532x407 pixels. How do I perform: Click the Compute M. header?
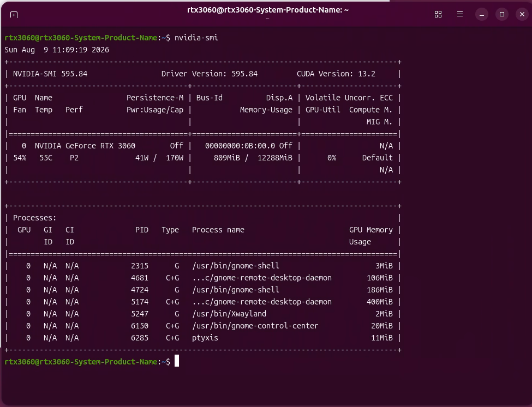371,110
